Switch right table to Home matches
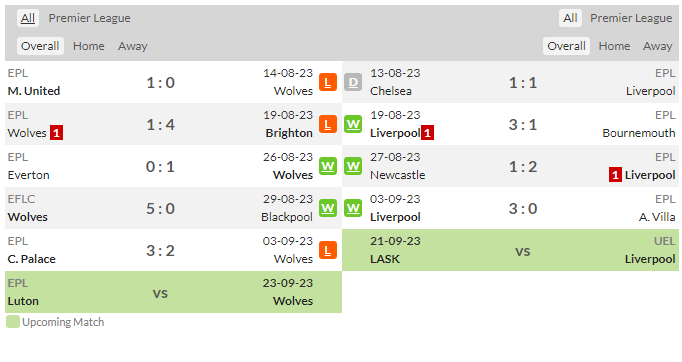Viewport: 682px width, 362px height. coord(614,46)
